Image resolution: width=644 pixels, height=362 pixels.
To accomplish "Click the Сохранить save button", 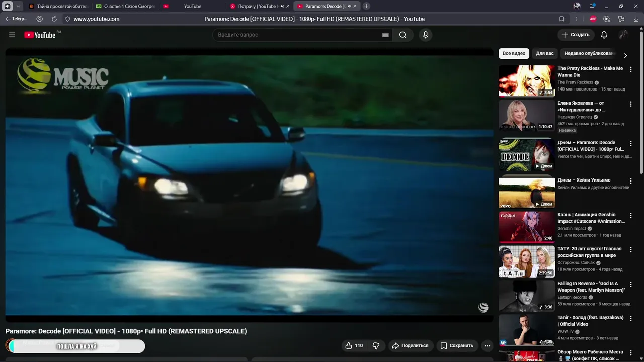I will click(x=457, y=345).
